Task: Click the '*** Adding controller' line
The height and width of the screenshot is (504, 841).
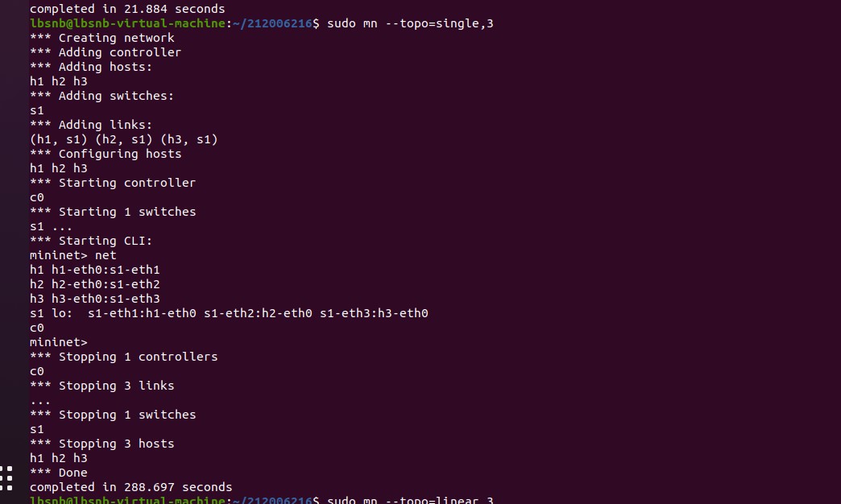Action: tap(106, 52)
